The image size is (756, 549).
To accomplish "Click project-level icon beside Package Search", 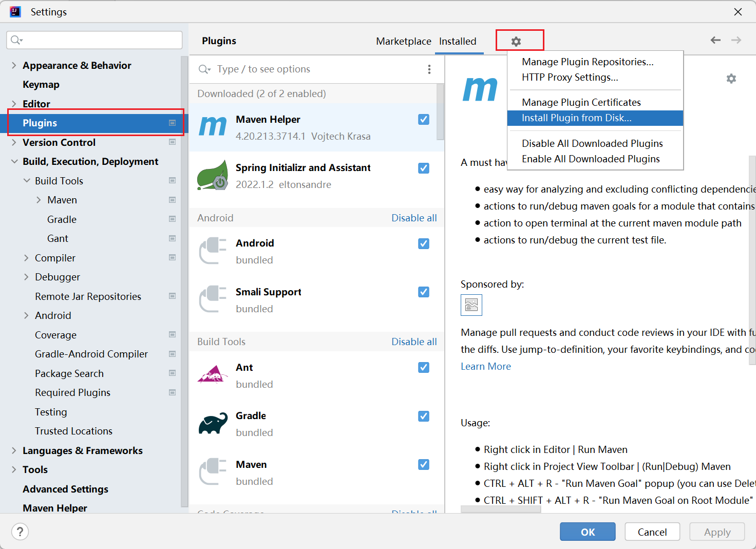I will click(173, 373).
